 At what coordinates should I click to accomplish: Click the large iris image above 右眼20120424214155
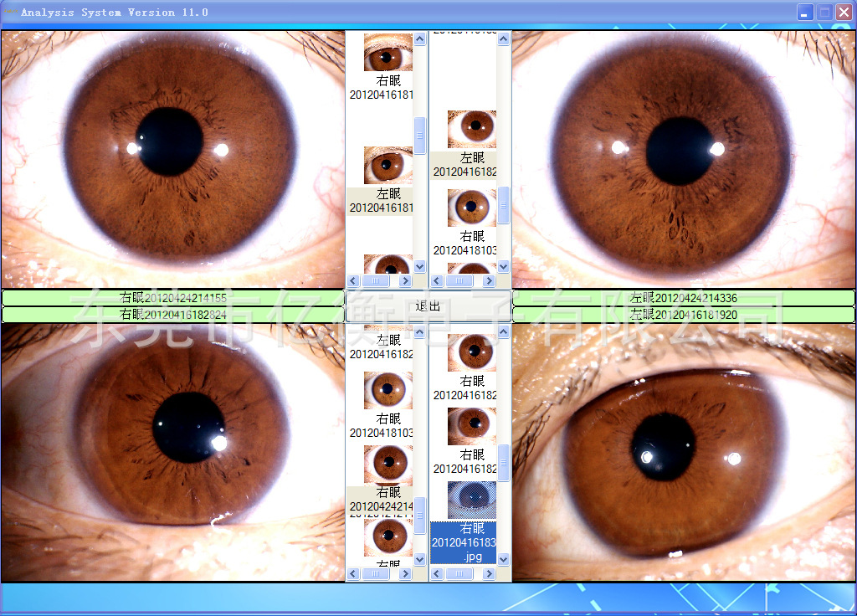[173, 159]
